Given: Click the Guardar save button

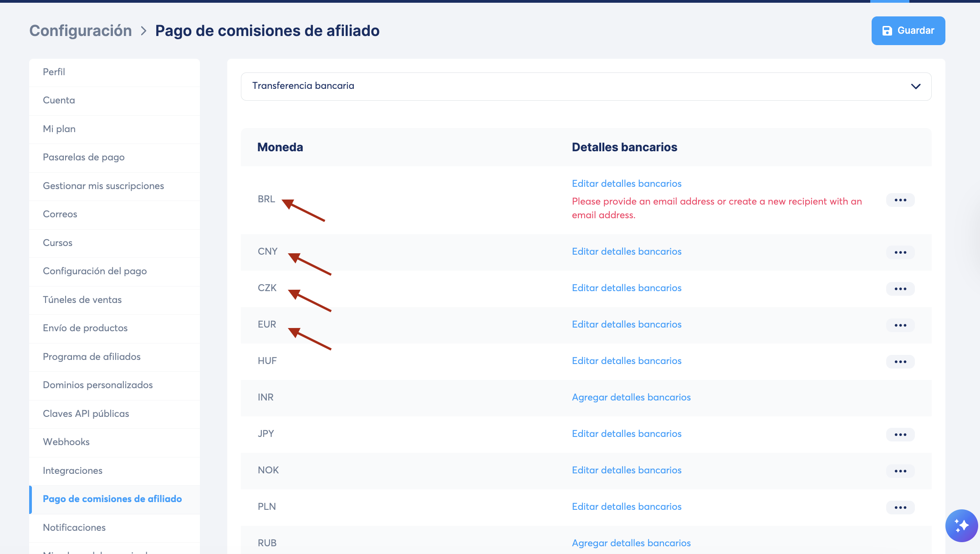Looking at the screenshot, I should click(x=908, y=31).
